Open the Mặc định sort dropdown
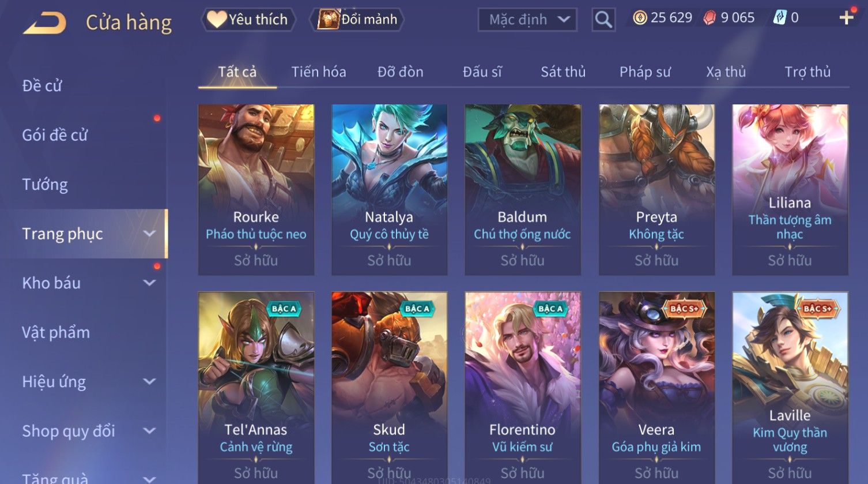The image size is (868, 484). 528,20
